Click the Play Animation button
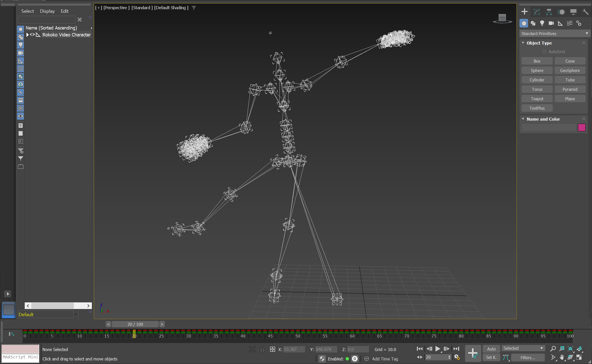 tap(438, 349)
